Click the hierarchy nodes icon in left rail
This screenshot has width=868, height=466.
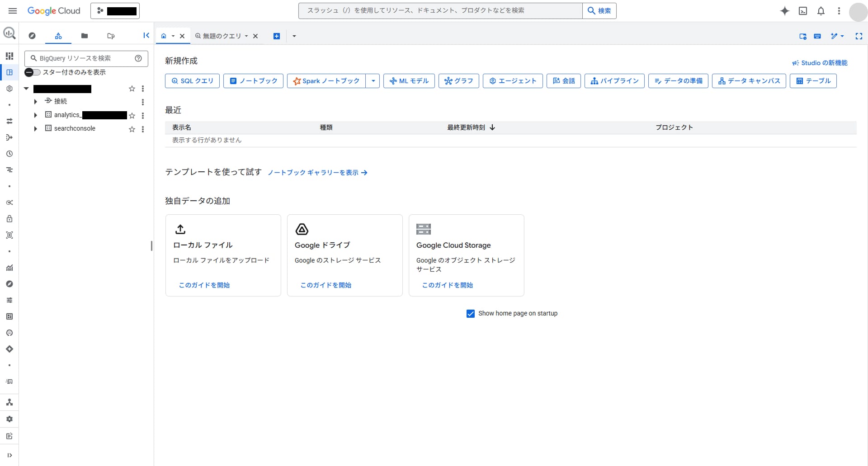9,402
